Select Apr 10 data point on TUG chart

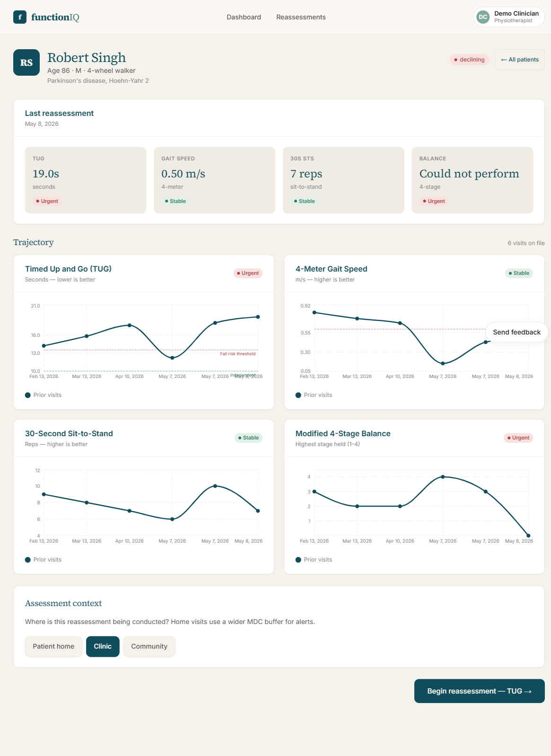(130, 325)
